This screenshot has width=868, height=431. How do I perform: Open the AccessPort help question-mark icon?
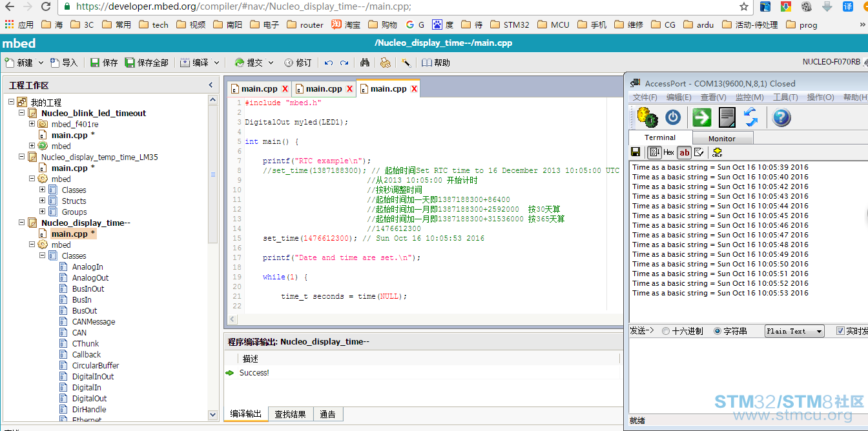781,117
